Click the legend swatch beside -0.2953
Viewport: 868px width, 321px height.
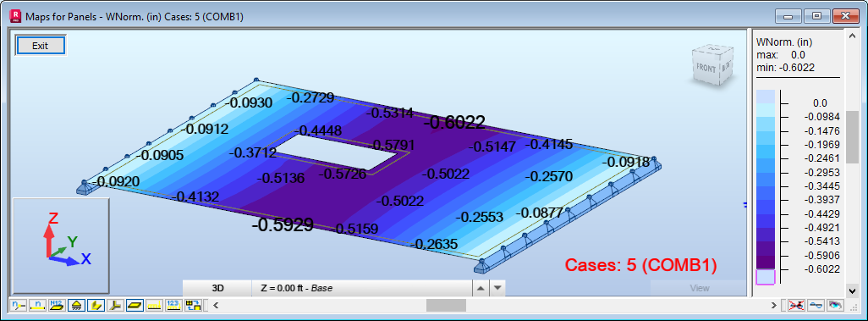click(x=765, y=165)
